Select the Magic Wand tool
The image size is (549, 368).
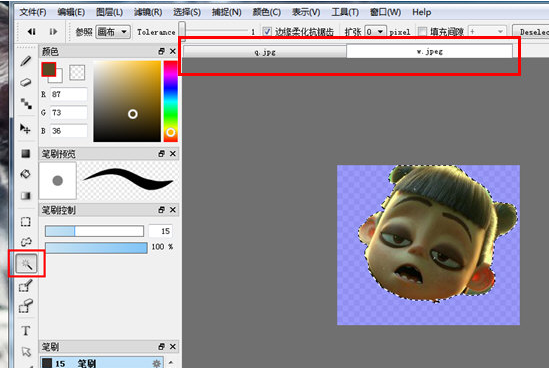[26, 264]
